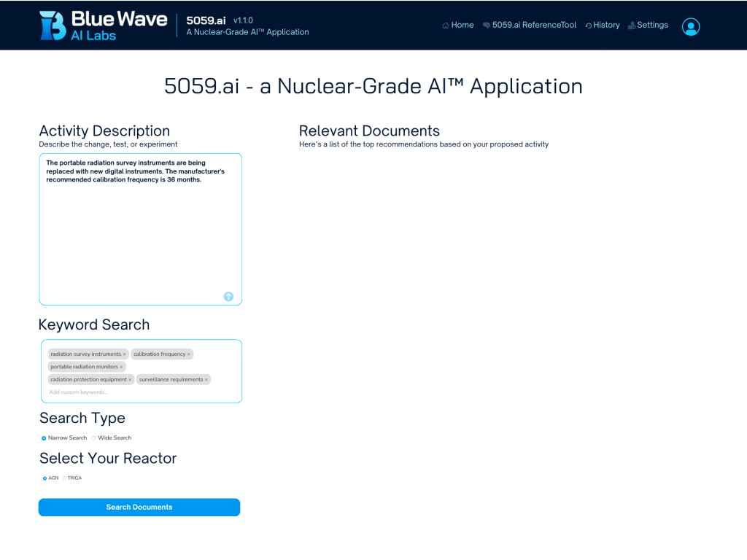
Task: Open the Settings page
Action: pyautogui.click(x=648, y=26)
